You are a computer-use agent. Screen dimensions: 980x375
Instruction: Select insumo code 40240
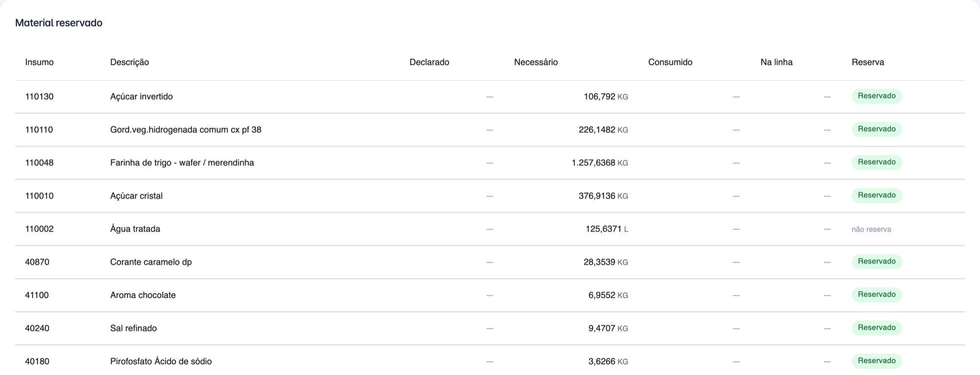click(37, 328)
